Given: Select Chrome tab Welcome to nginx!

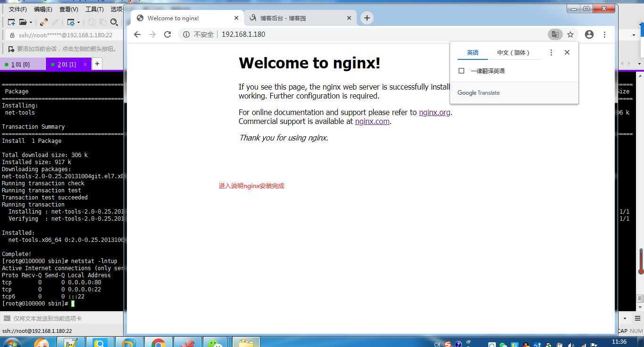Looking at the screenshot, I should pyautogui.click(x=187, y=18).
